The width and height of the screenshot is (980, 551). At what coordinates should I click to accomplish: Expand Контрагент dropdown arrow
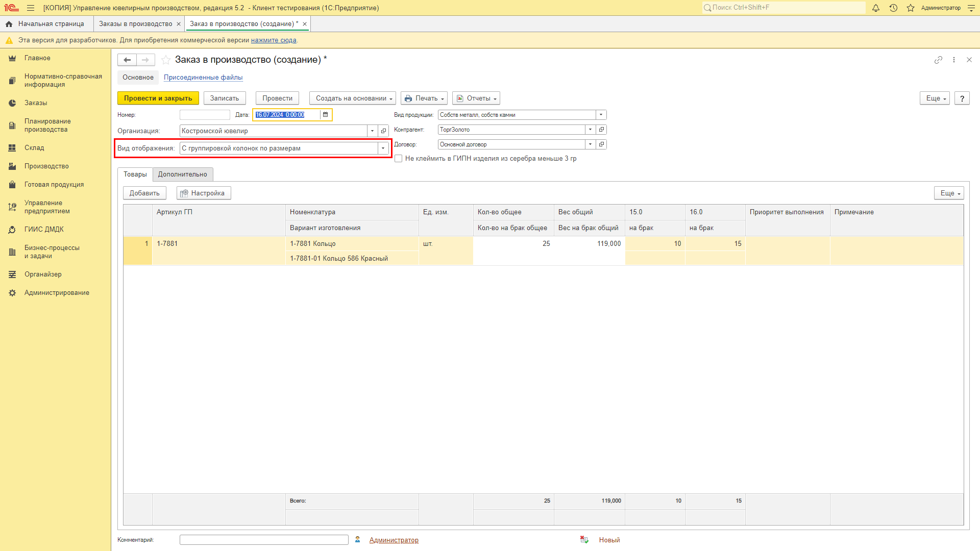591,130
